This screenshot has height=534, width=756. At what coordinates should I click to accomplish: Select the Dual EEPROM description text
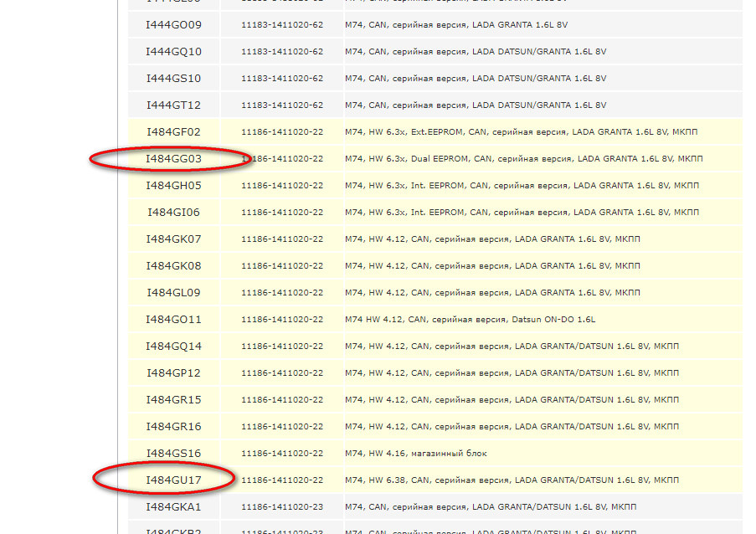point(523,158)
